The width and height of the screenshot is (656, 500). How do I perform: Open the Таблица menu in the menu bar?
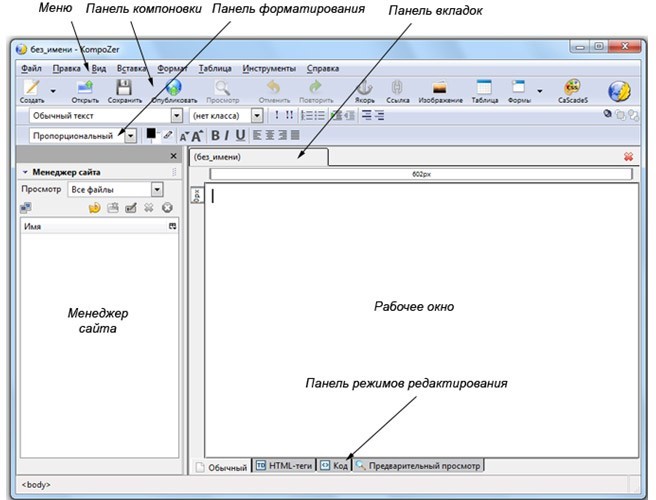tap(215, 68)
